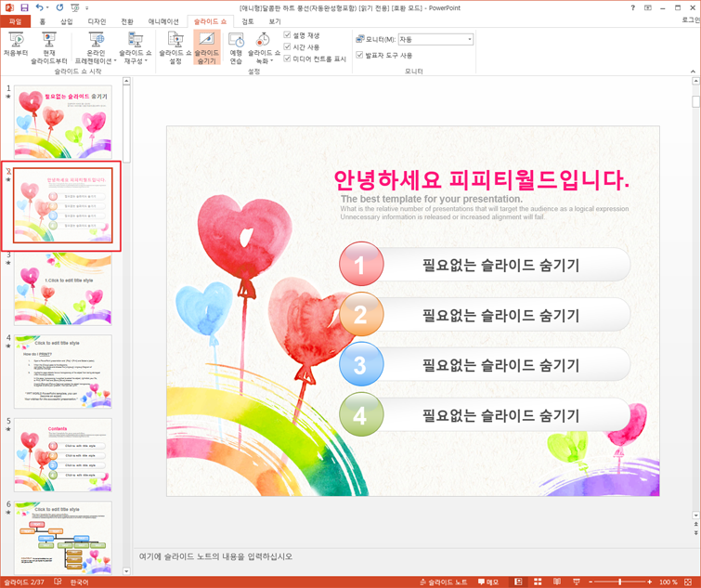
Task: Switch to the 애니메이션 (Animations) tab
Action: pos(163,21)
